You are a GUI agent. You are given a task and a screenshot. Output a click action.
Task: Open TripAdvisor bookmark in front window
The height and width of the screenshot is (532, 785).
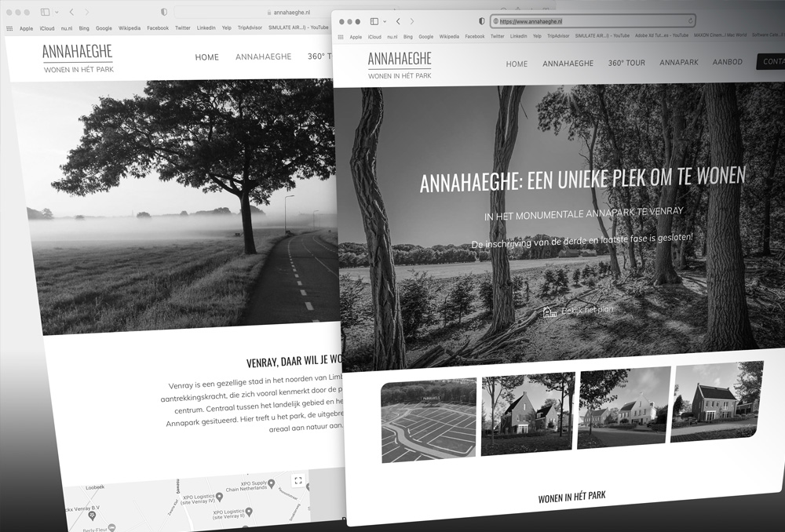(558, 36)
